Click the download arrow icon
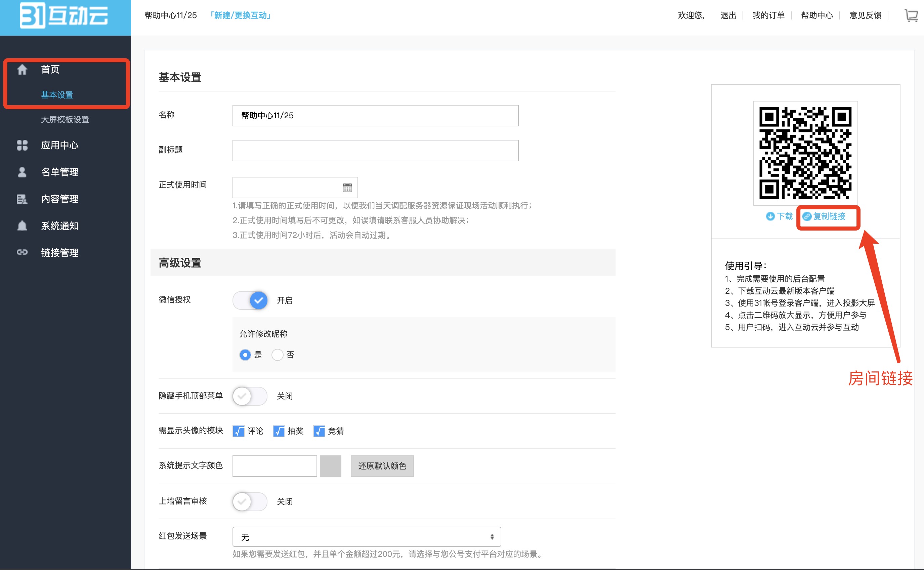This screenshot has height=570, width=924. coord(770,216)
